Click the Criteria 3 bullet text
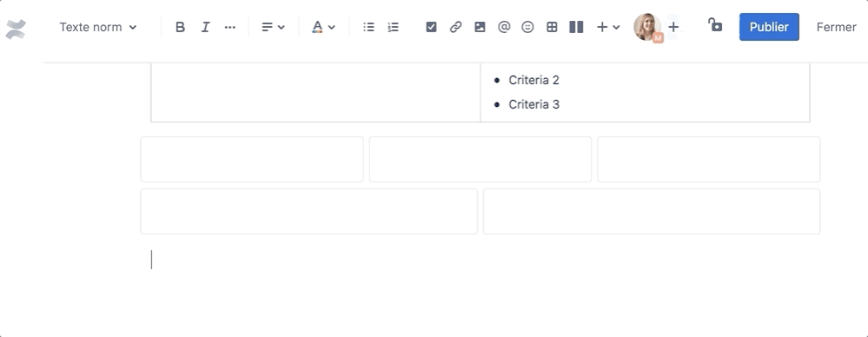The height and width of the screenshot is (337, 868). (533, 104)
